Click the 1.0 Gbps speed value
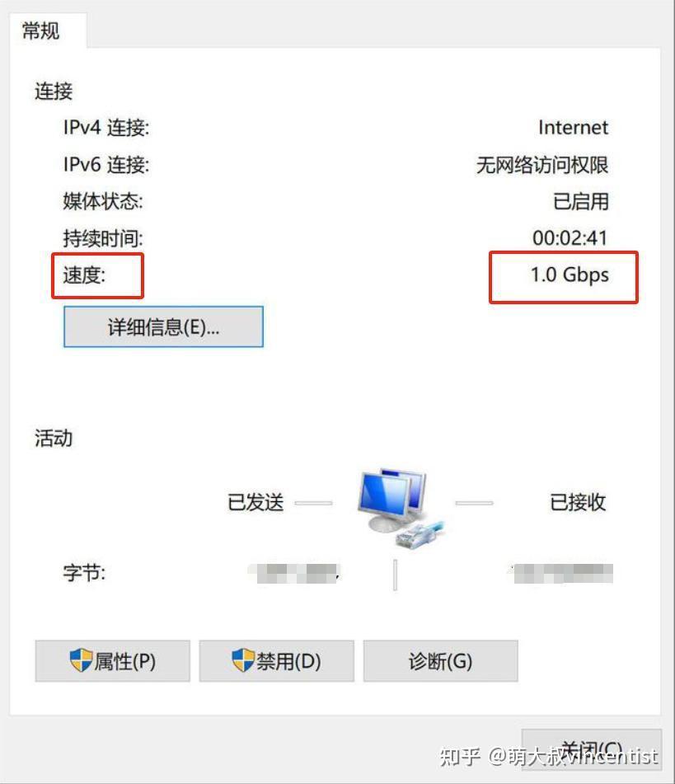This screenshot has height=784, width=675. coord(570,275)
